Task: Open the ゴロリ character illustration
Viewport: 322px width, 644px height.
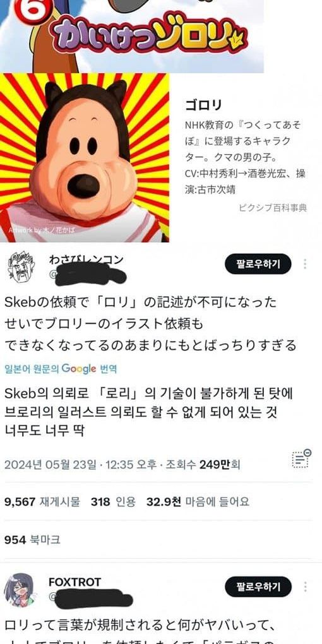Action: [x=84, y=158]
